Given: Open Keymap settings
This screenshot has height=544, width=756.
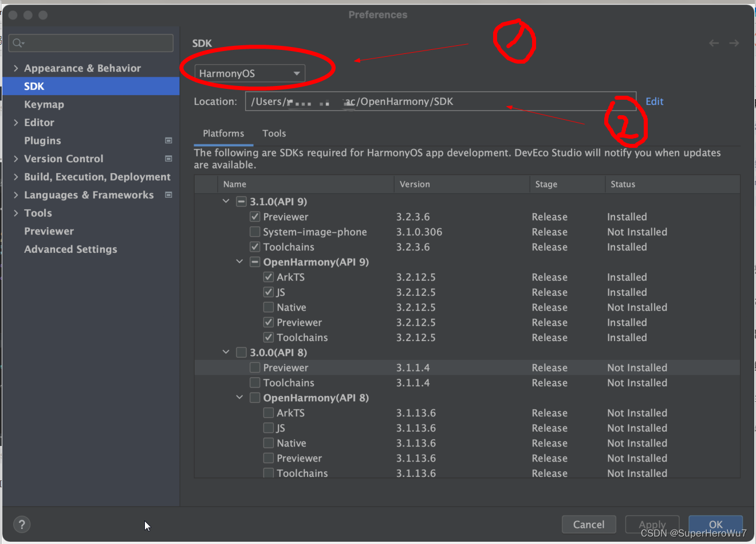Looking at the screenshot, I should [44, 104].
